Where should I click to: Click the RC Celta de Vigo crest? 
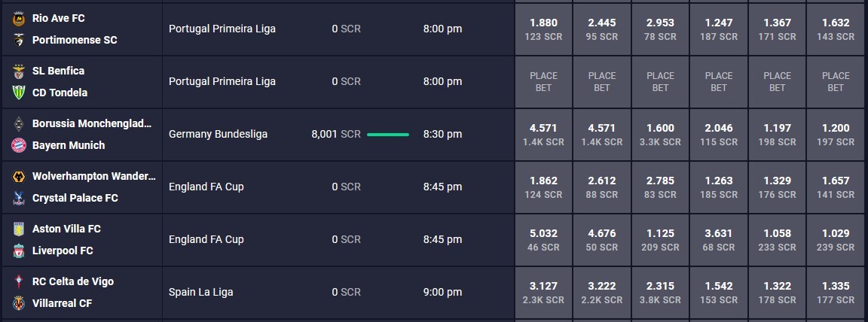tap(19, 281)
